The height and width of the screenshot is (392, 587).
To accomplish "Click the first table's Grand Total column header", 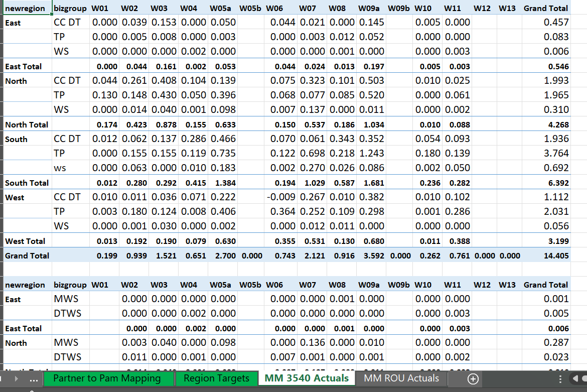I will 545,9.
